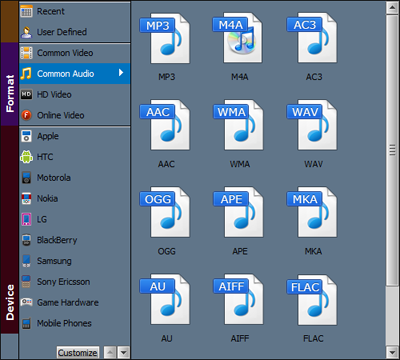This screenshot has width=400, height=360.
Task: Pick the MKA format icon
Action: 312,213
